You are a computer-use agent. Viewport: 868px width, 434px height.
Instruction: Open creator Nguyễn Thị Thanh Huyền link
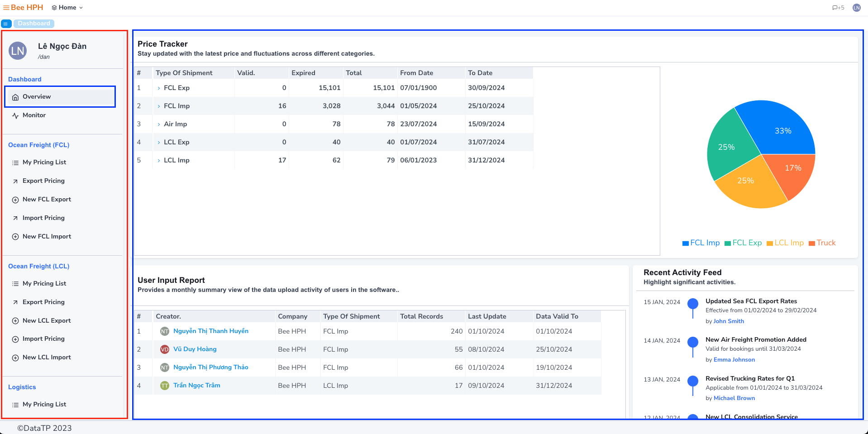(x=210, y=331)
